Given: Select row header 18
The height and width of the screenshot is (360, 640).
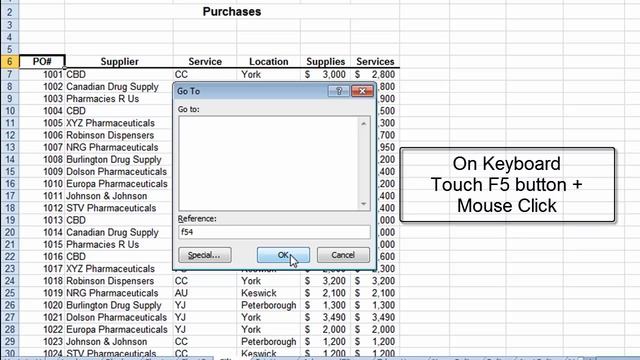Looking at the screenshot, I should tap(9, 208).
